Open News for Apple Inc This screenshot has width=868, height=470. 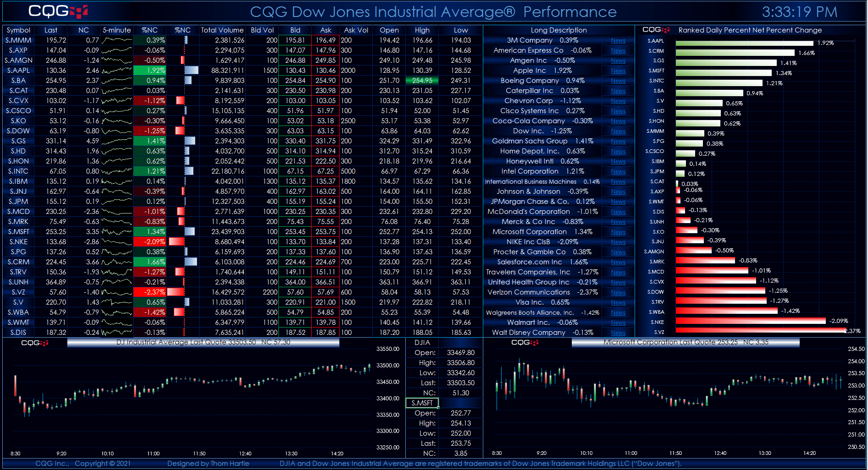[618, 71]
